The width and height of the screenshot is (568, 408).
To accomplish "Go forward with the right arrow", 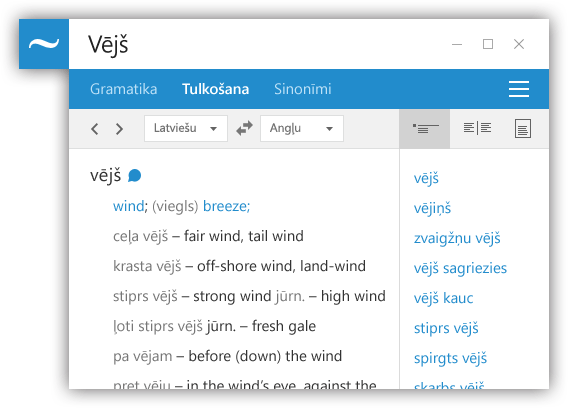I will pyautogui.click(x=119, y=129).
